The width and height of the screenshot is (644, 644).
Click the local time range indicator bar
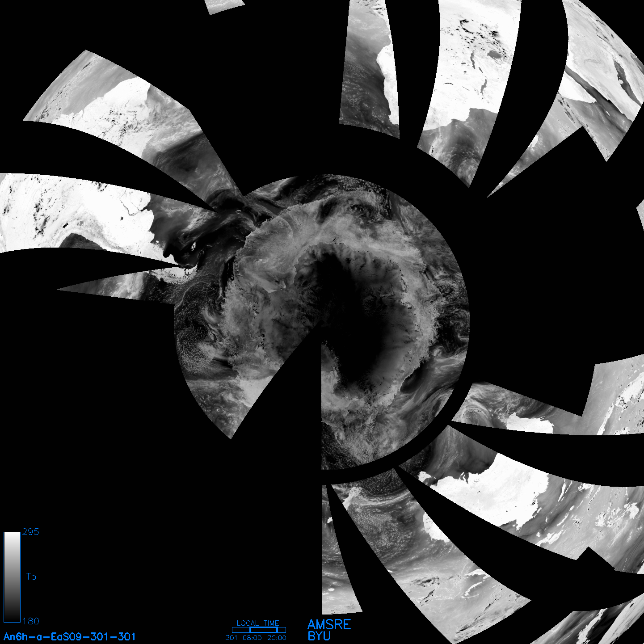point(259,630)
